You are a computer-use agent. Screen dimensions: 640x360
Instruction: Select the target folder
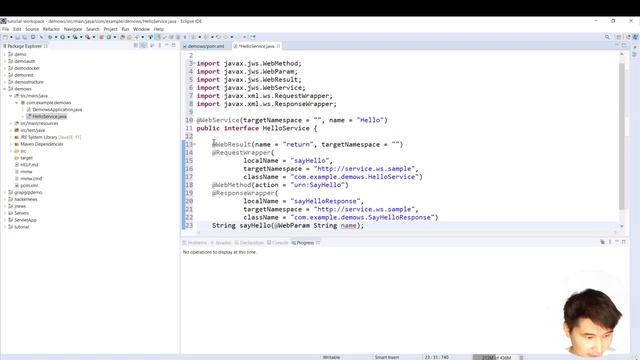(x=27, y=158)
